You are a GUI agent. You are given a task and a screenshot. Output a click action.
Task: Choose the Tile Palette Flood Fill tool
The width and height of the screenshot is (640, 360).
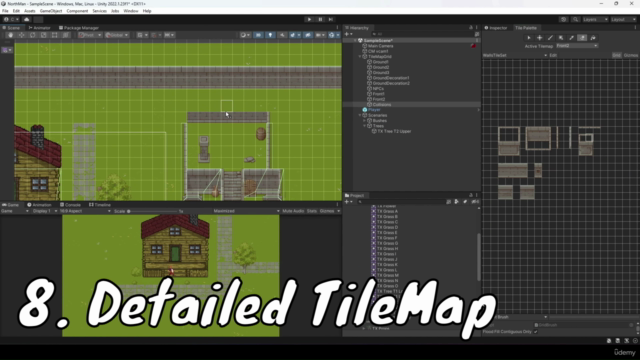(x=593, y=38)
